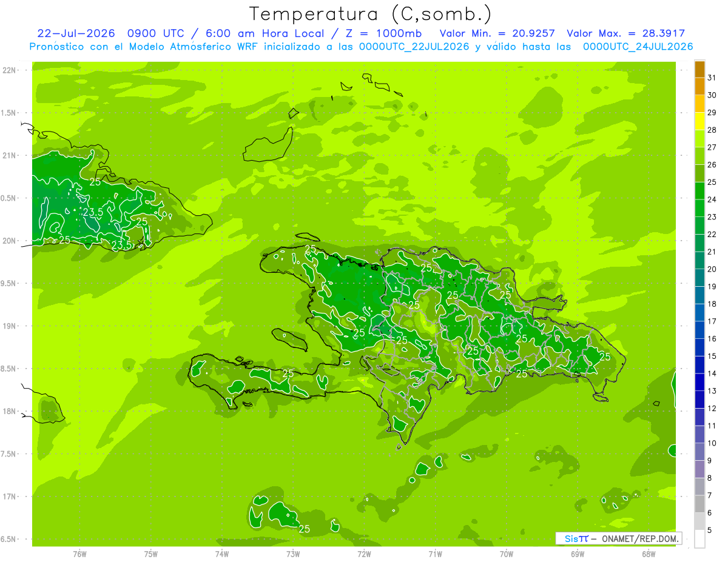Click the "74W" longitude label
Screen dimensions: 728x562
222,554
